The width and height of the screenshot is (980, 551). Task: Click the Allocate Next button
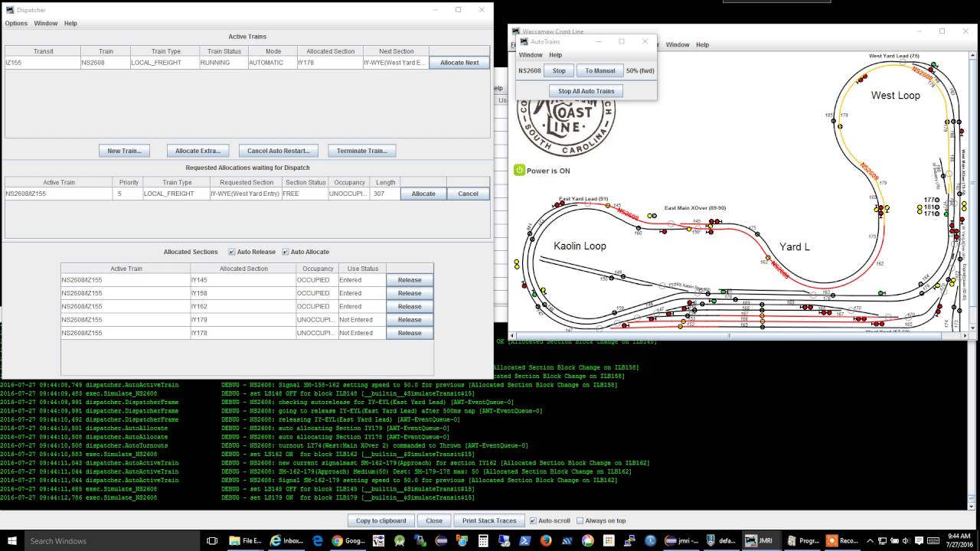(459, 63)
